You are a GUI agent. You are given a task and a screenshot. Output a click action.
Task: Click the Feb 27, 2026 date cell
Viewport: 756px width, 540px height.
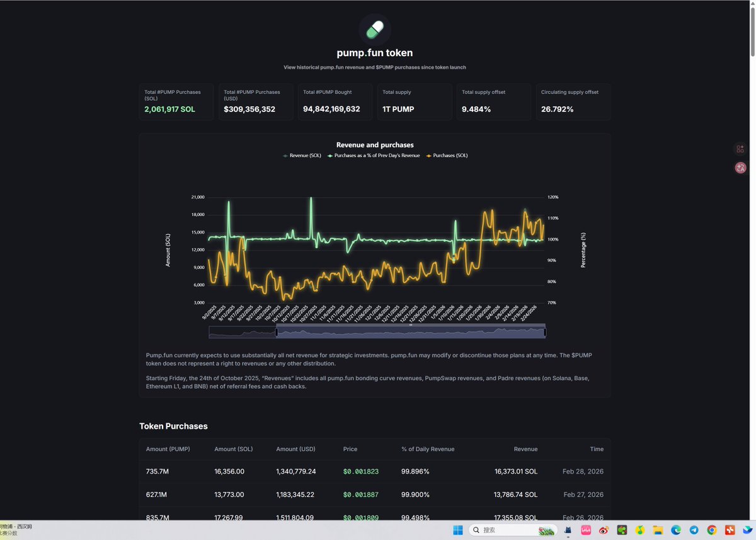(584, 495)
